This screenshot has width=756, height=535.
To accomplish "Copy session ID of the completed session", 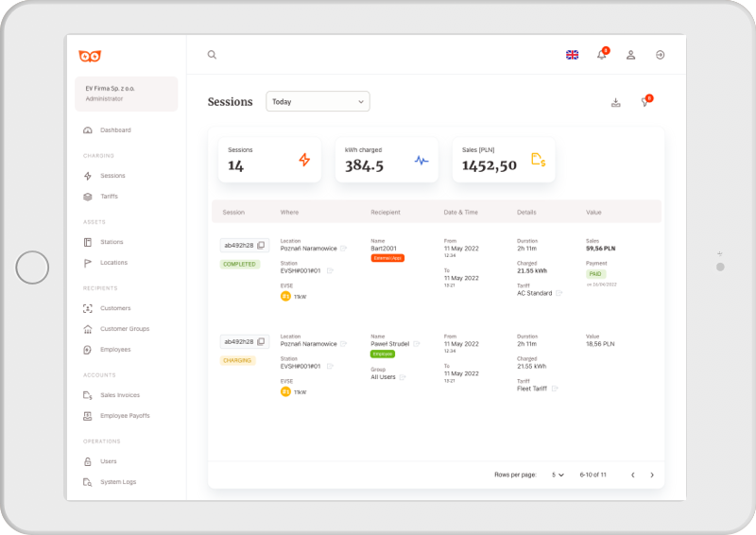I will pos(262,246).
